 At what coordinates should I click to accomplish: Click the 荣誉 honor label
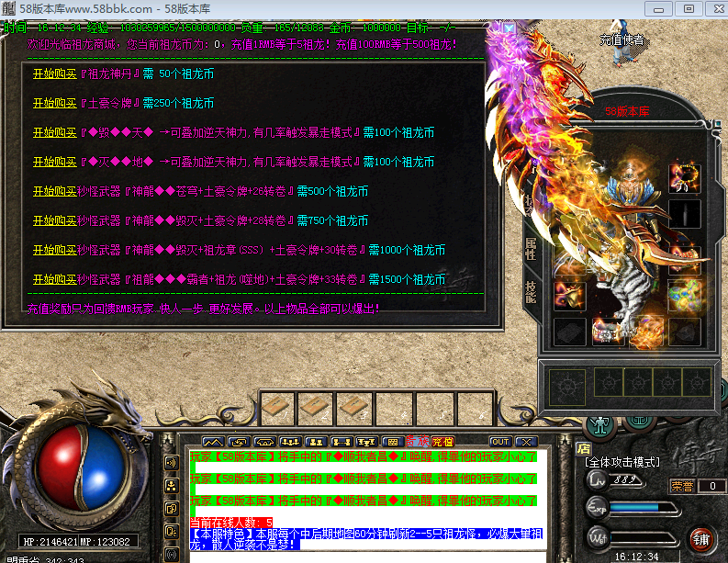[682, 487]
